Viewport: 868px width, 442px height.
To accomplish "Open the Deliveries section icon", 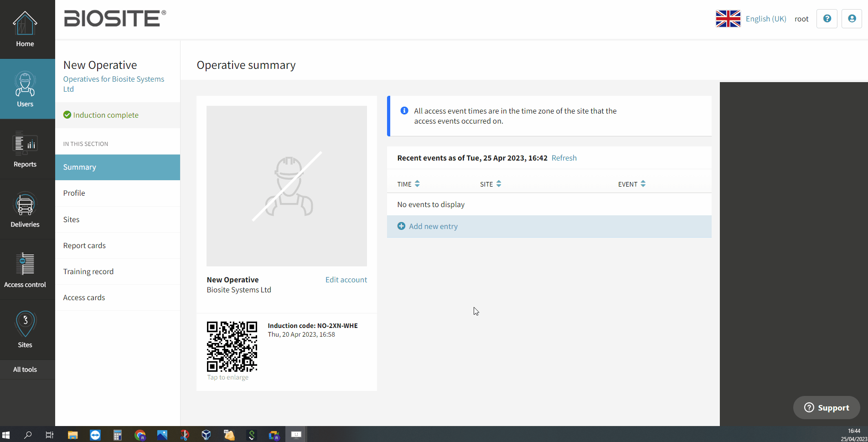I will point(25,204).
